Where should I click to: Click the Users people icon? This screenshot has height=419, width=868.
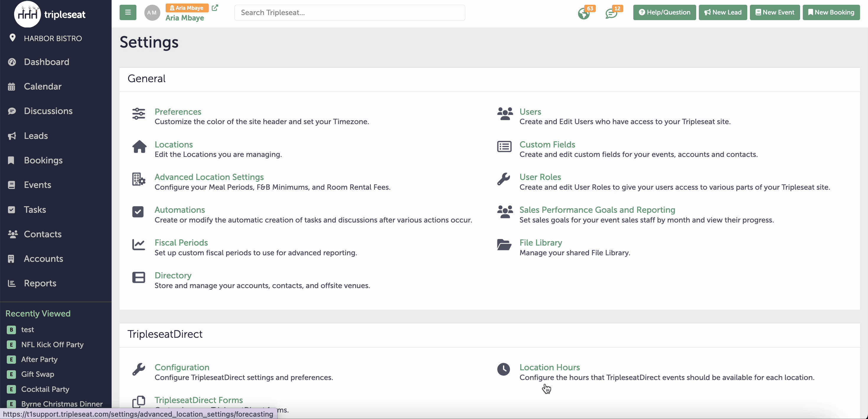point(505,114)
